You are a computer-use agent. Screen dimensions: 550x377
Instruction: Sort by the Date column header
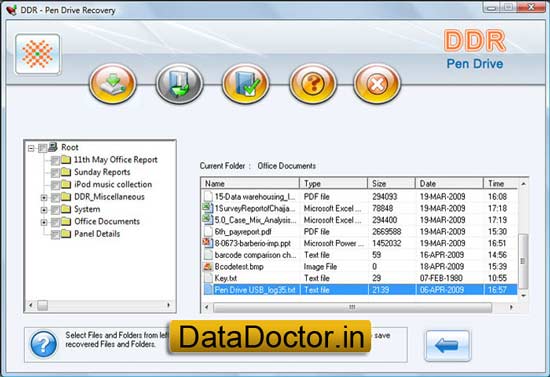pyautogui.click(x=449, y=183)
